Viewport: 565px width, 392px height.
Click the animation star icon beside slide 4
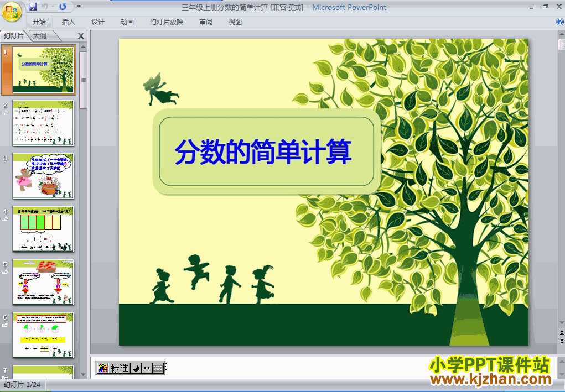tap(5, 218)
